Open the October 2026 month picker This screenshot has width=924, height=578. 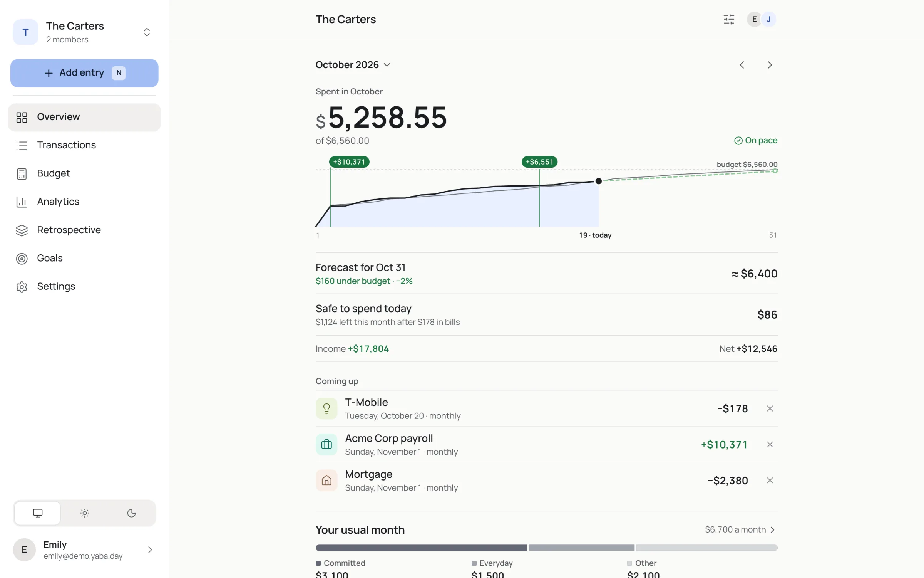[x=353, y=65]
